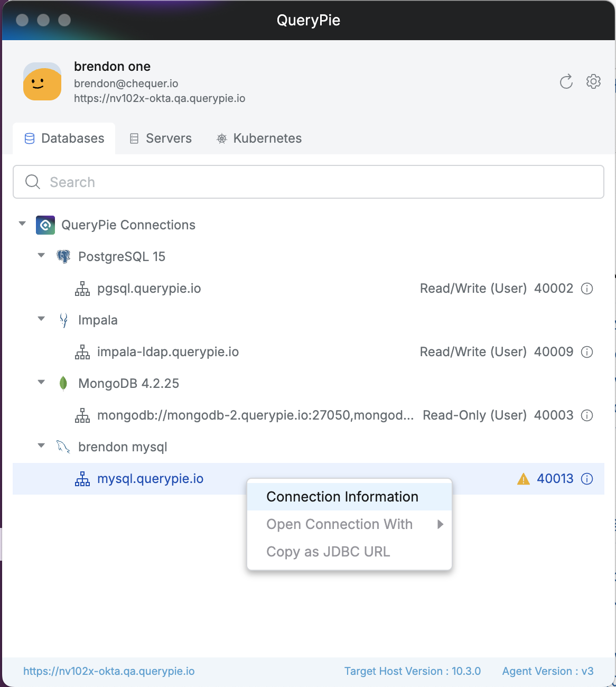Switch to the Kubernetes tab

[x=259, y=138]
